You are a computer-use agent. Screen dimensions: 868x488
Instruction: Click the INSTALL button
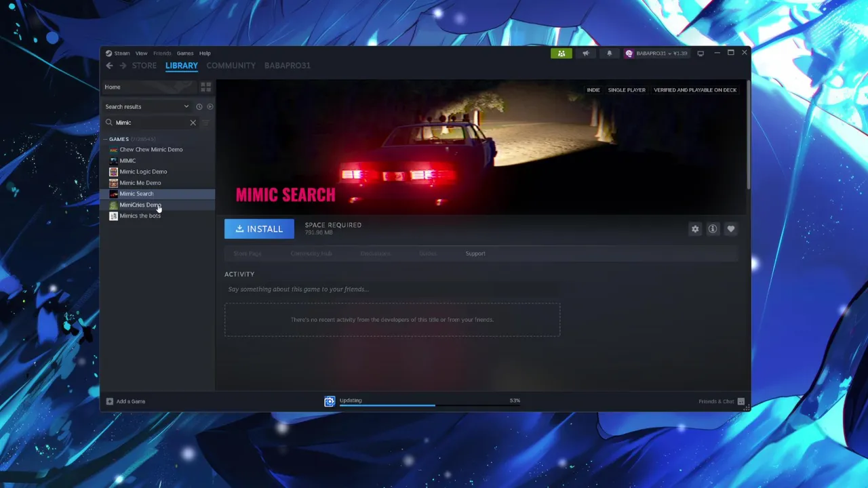pyautogui.click(x=259, y=229)
